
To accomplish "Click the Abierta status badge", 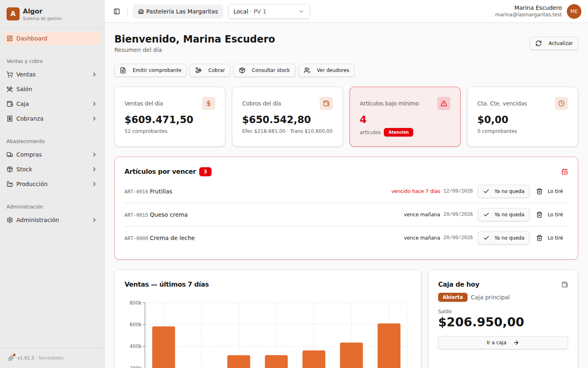I will [453, 297].
